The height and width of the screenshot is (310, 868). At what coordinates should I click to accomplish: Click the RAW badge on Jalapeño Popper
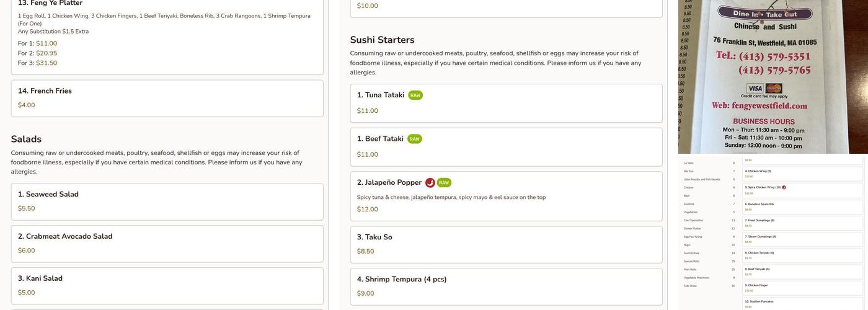[x=444, y=183]
